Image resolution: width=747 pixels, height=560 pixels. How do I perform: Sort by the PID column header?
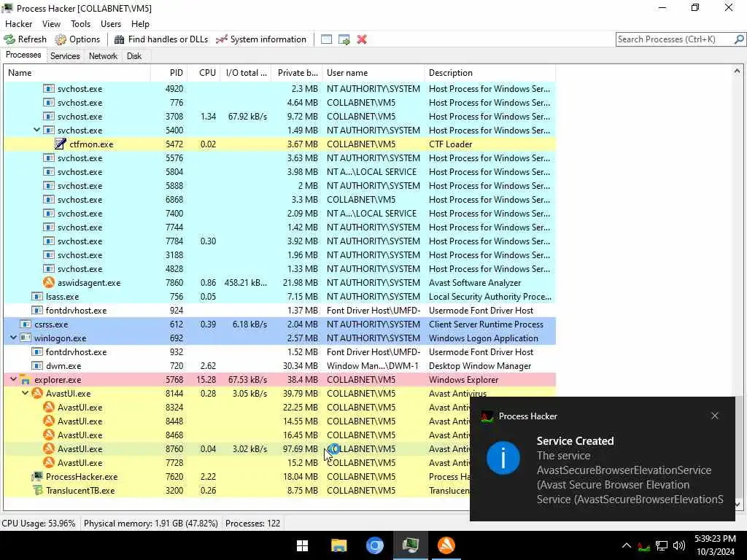point(169,73)
